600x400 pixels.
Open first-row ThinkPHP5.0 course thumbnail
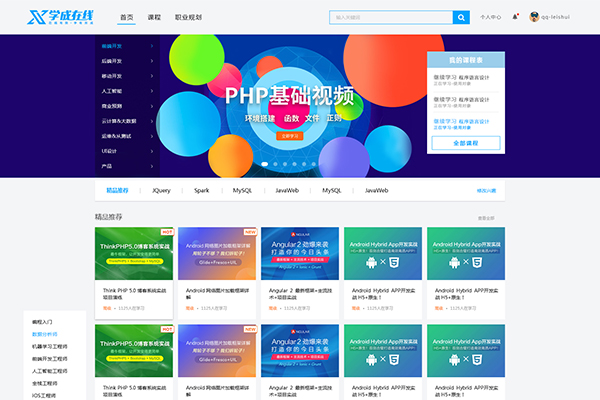(134, 253)
